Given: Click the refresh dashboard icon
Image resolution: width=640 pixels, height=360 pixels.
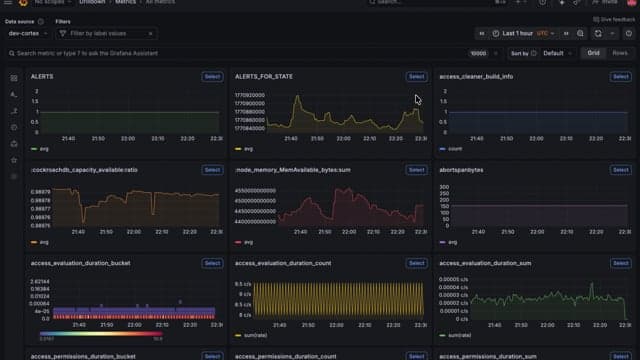Looking at the screenshot, I should coord(598,33).
